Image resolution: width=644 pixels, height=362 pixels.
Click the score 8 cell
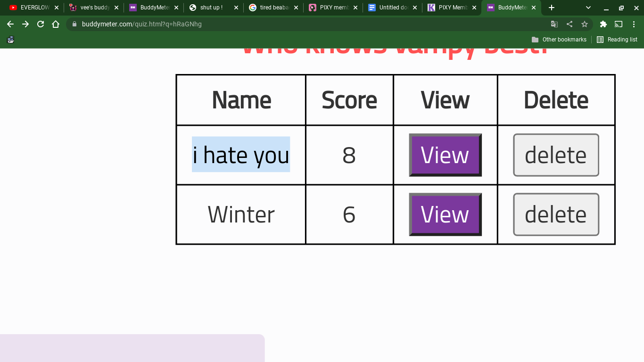[x=349, y=155]
